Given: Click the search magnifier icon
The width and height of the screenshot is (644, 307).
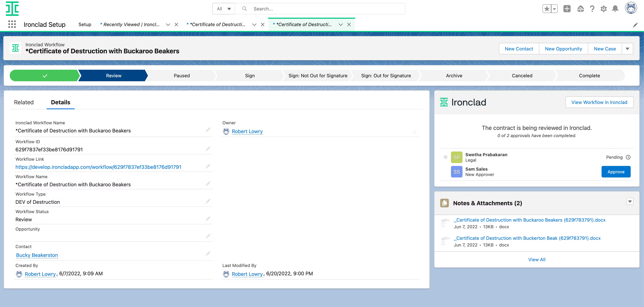Looking at the screenshot, I should (x=244, y=9).
